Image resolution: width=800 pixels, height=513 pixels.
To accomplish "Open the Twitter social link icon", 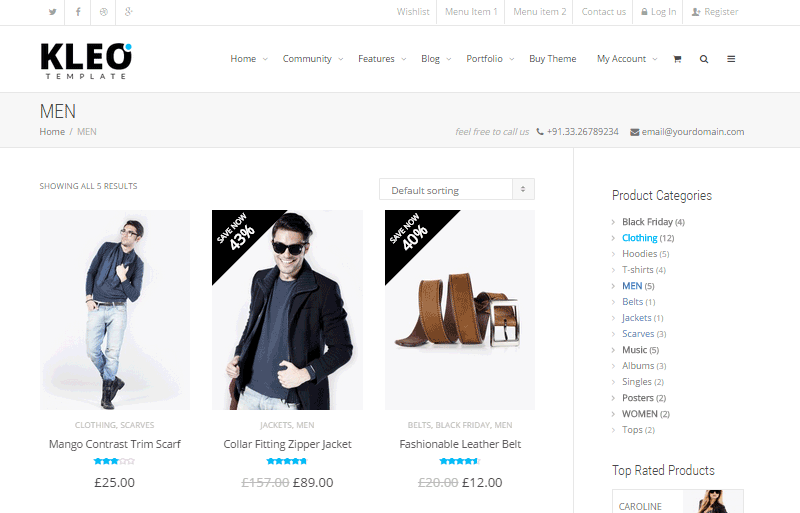I will [52, 12].
